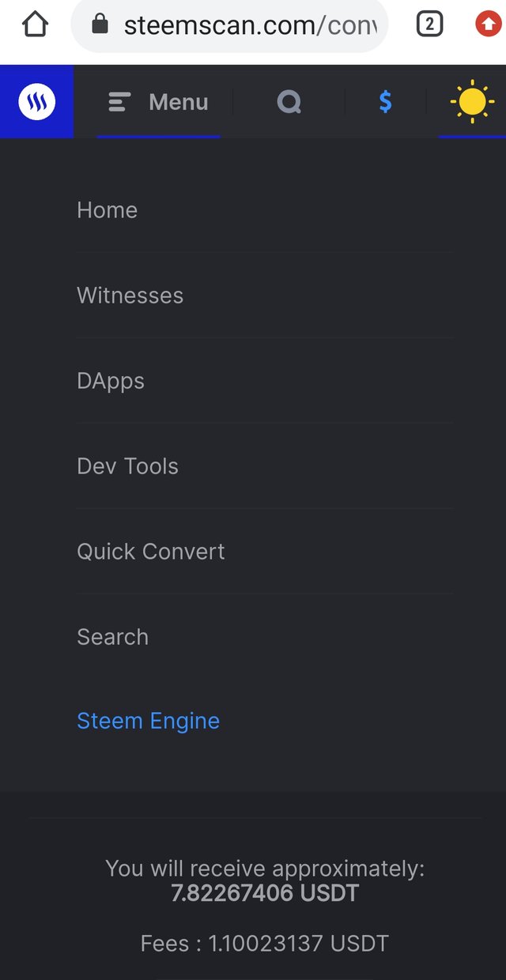
Task: Click the blue dollar sign icon
Action: tap(385, 102)
